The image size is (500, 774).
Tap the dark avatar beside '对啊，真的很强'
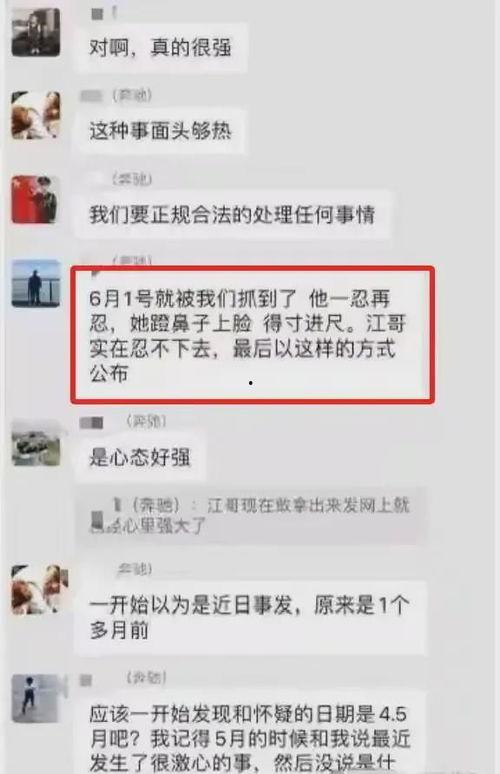tap(36, 32)
